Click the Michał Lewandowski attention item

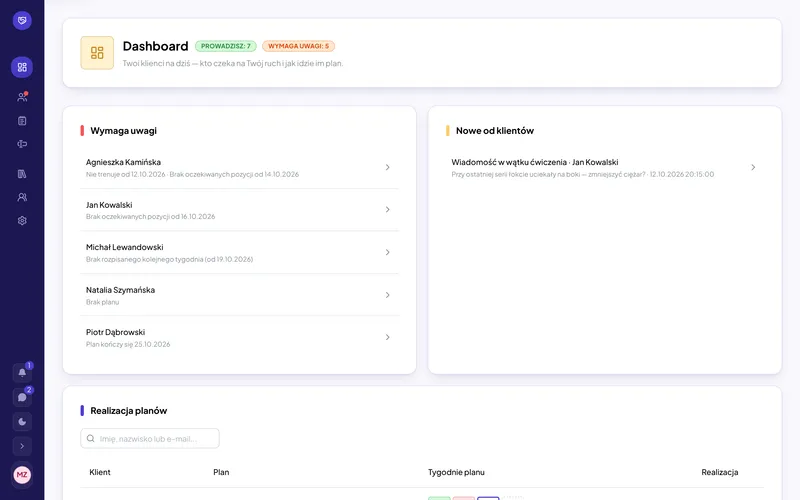(x=239, y=253)
